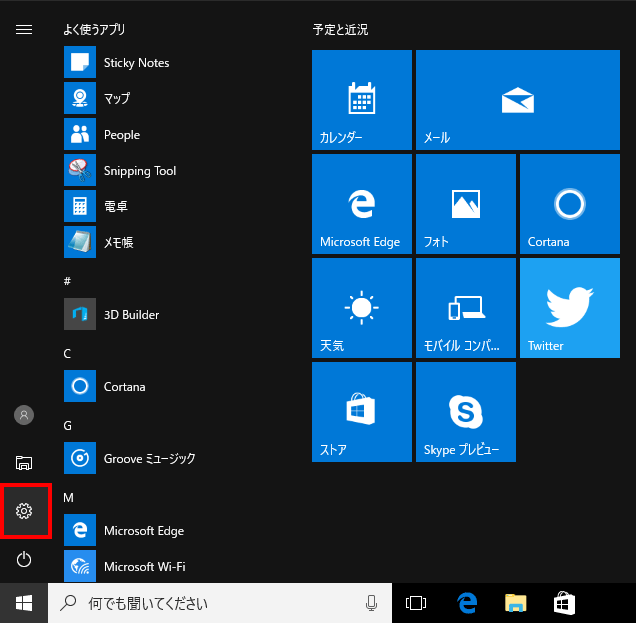Open the Skype Preview tile

point(465,412)
